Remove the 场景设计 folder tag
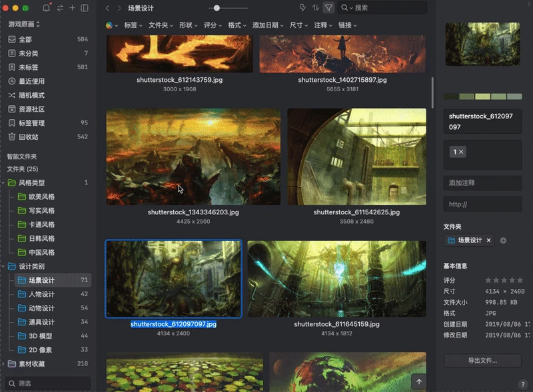Viewport: 533px width, 392px height. [x=488, y=240]
